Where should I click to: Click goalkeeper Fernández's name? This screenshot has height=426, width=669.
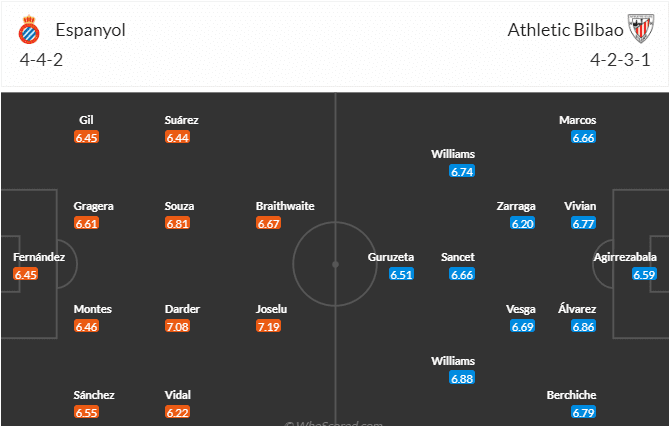39,257
